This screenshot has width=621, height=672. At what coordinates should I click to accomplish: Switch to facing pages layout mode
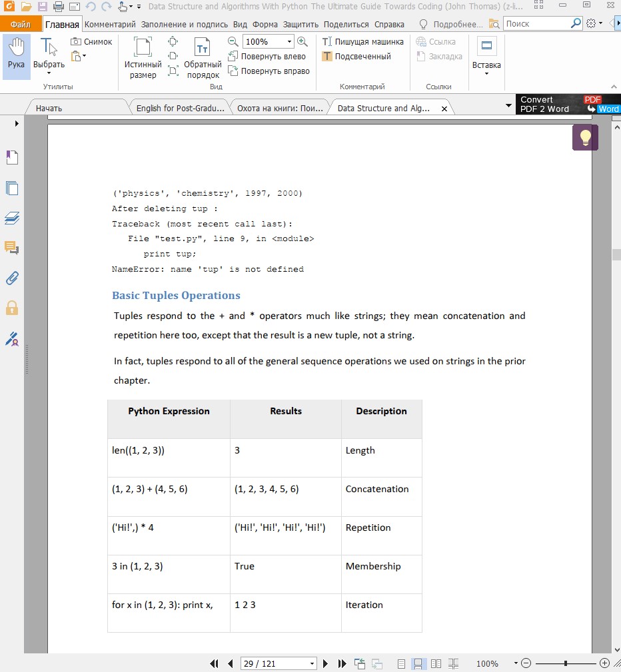pos(436,664)
